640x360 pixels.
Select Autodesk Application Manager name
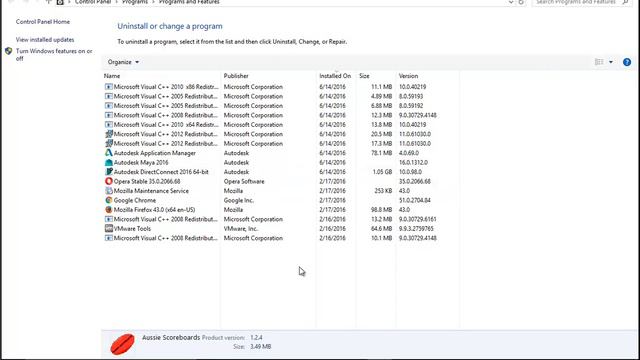pos(155,153)
